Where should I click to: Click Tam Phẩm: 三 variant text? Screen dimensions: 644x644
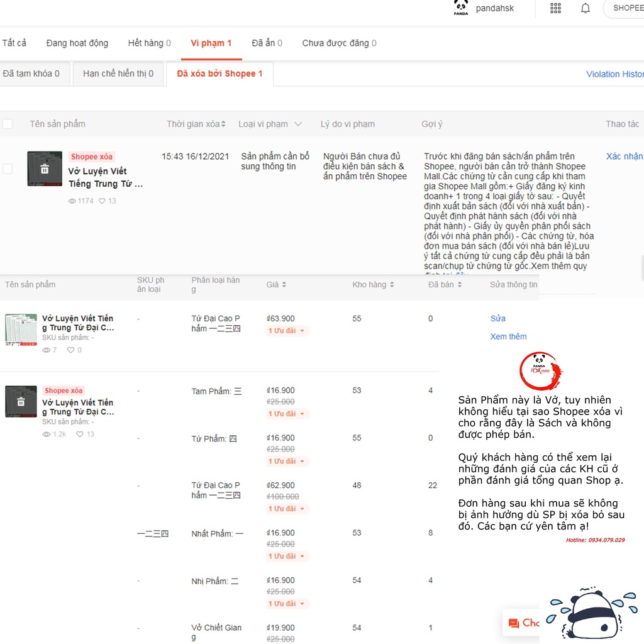[216, 391]
